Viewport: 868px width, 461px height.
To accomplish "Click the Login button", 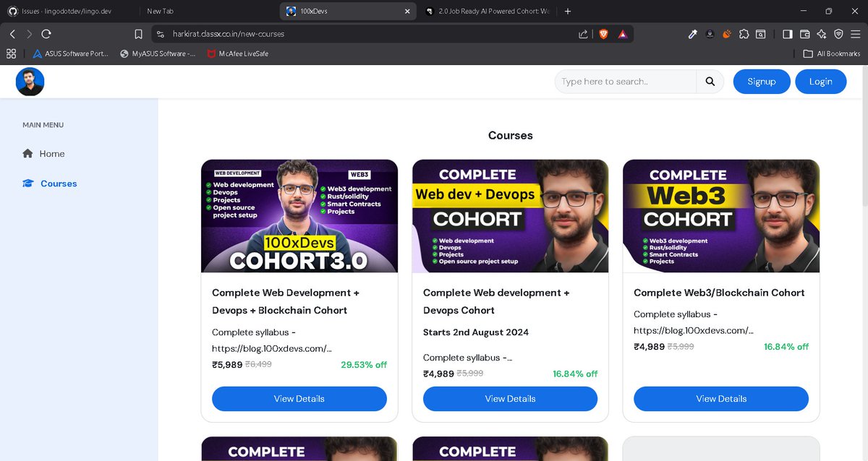I will [821, 82].
